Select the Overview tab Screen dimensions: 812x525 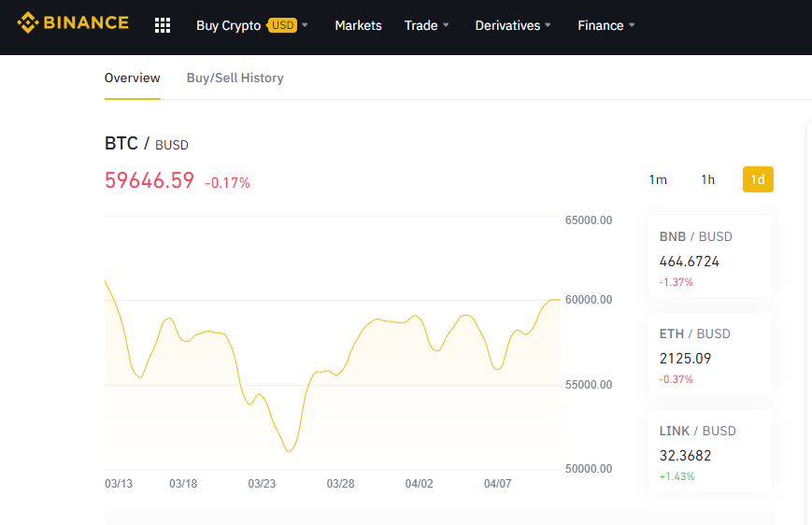coord(133,78)
